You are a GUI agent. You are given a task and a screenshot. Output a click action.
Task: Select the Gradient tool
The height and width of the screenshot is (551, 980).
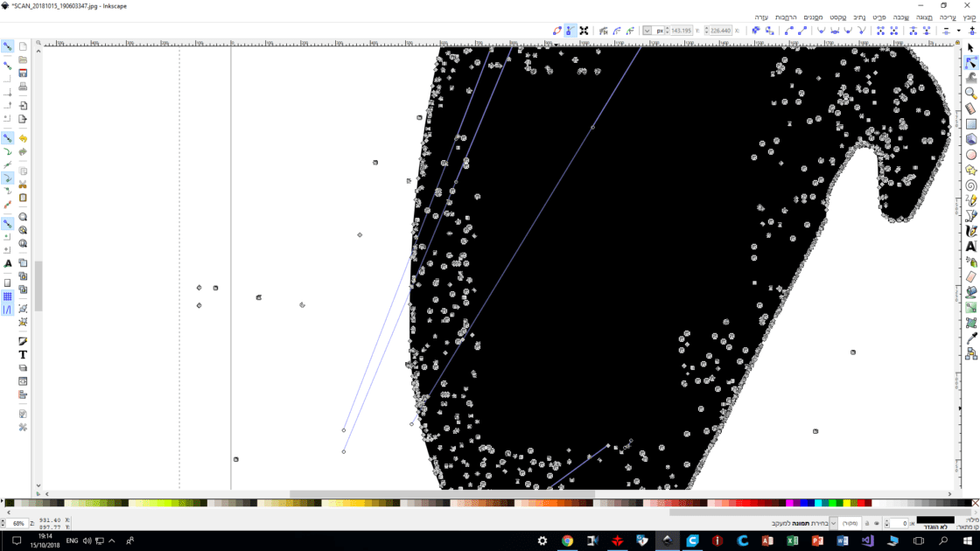click(970, 307)
